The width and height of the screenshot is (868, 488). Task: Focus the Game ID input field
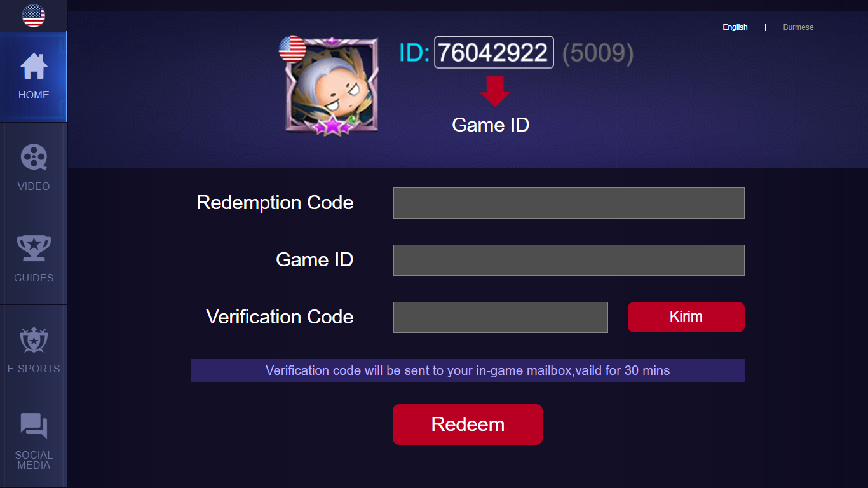click(569, 260)
